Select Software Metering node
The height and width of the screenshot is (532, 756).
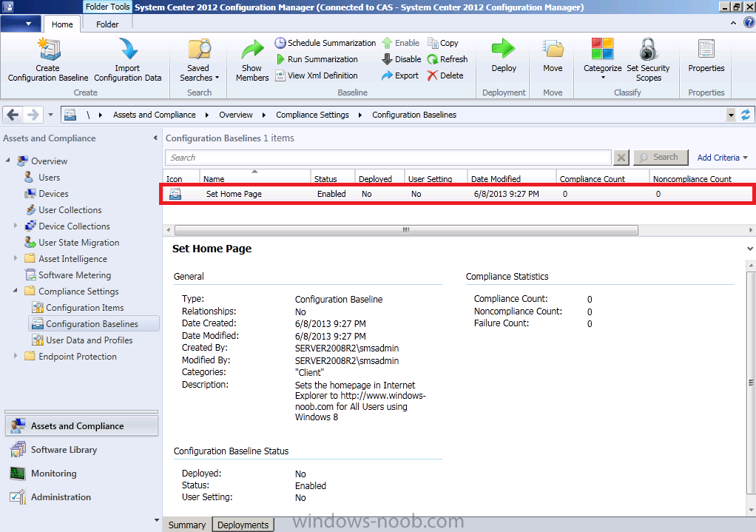coord(74,275)
